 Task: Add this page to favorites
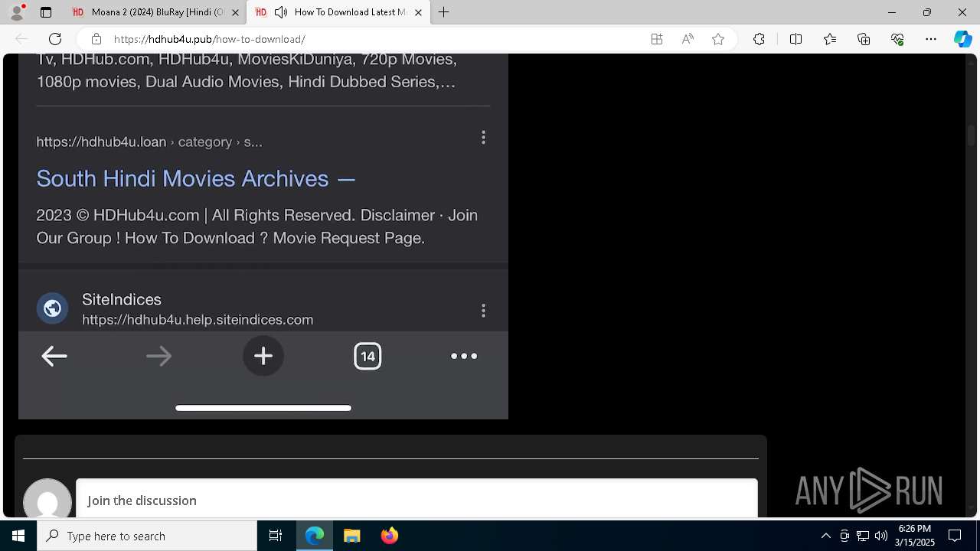point(718,39)
